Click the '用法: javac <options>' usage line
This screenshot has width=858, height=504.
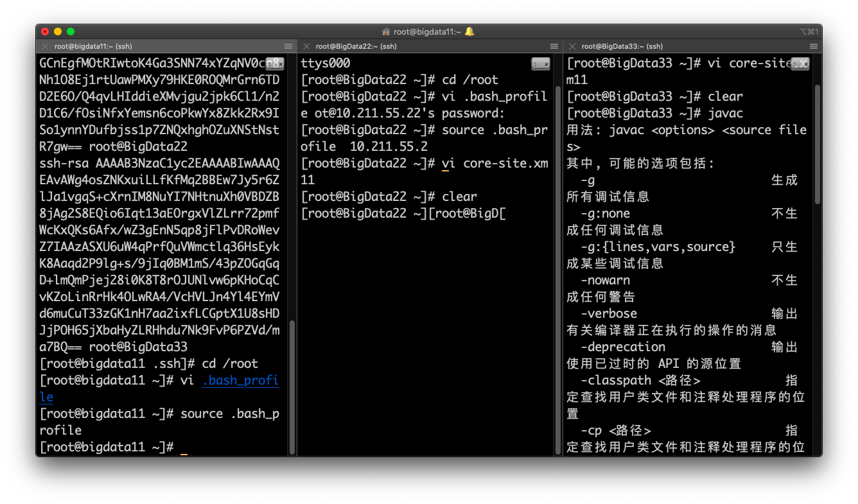687,130
